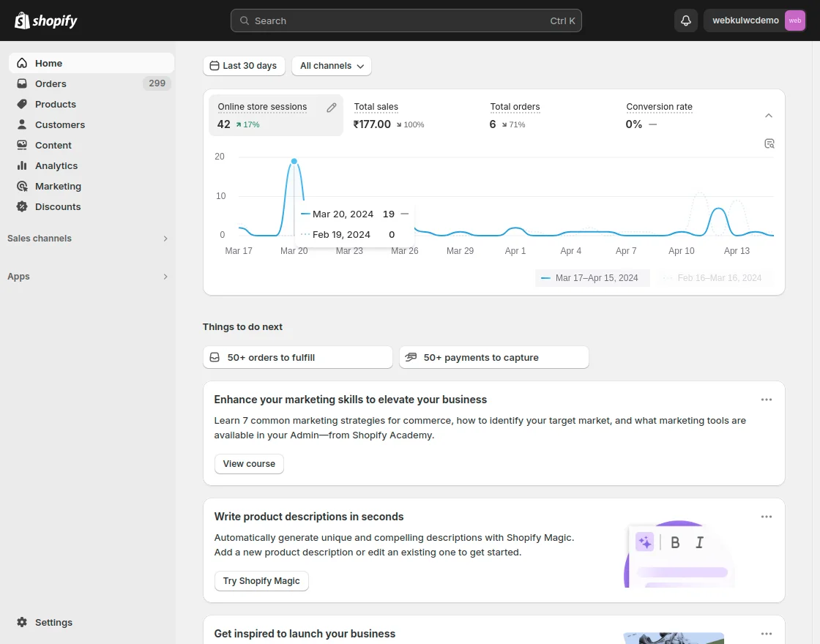This screenshot has height=644, width=820.
Task: Click the Content icon in sidebar
Action: pyautogui.click(x=22, y=145)
